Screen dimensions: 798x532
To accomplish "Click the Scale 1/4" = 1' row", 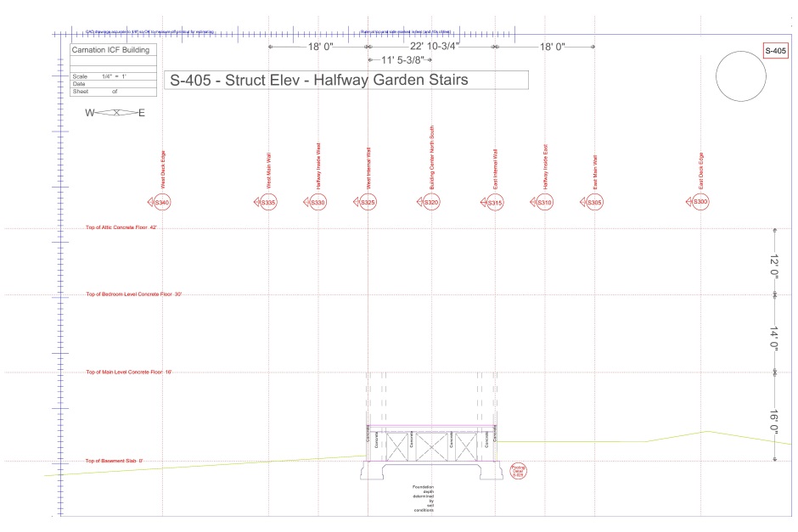I will (x=113, y=76).
